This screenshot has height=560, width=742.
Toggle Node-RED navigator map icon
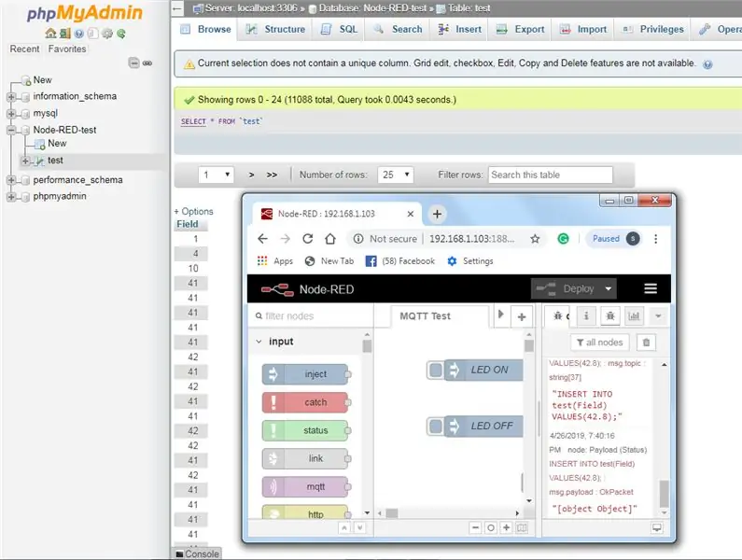pyautogui.click(x=522, y=527)
